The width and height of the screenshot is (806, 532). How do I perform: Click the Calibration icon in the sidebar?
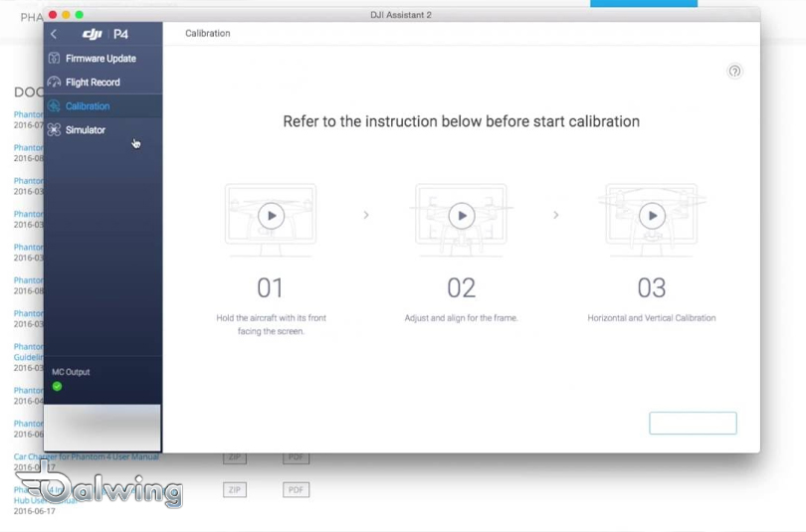[x=54, y=106]
